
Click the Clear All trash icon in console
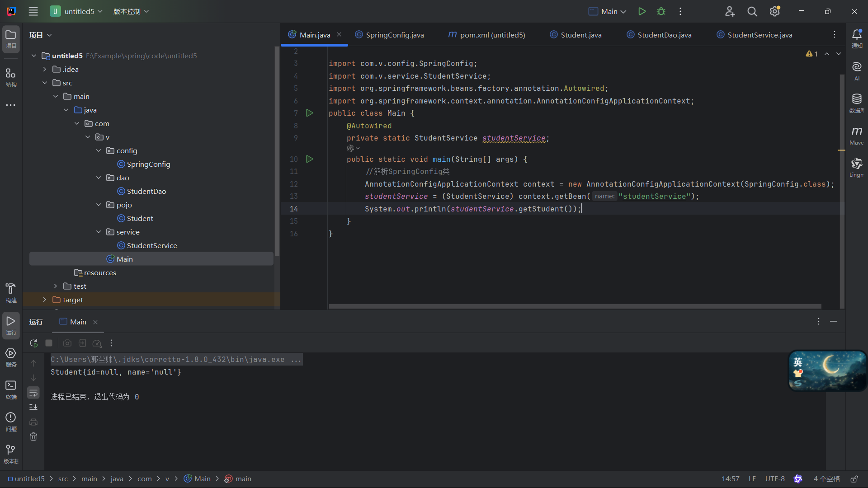(33, 436)
